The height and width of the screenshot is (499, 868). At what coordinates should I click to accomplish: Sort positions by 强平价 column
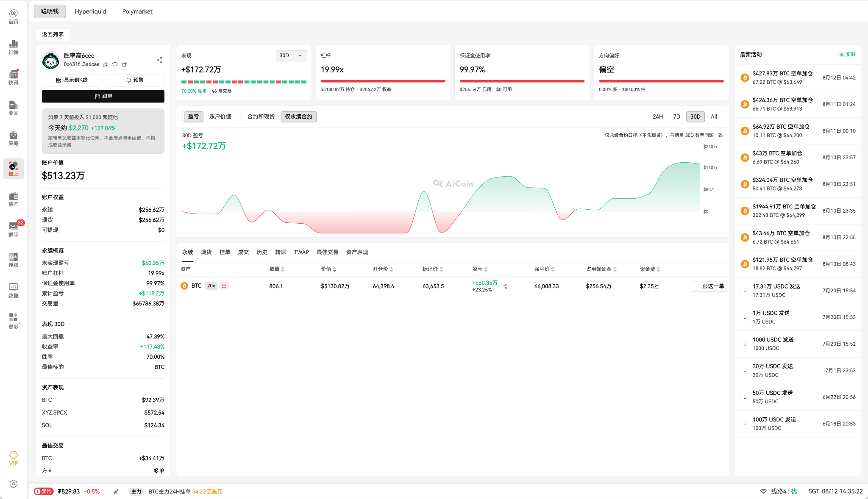(544, 269)
